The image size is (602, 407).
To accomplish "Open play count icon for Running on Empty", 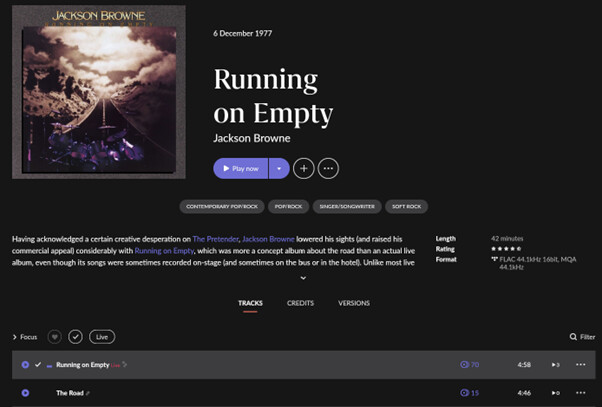I will click(556, 364).
